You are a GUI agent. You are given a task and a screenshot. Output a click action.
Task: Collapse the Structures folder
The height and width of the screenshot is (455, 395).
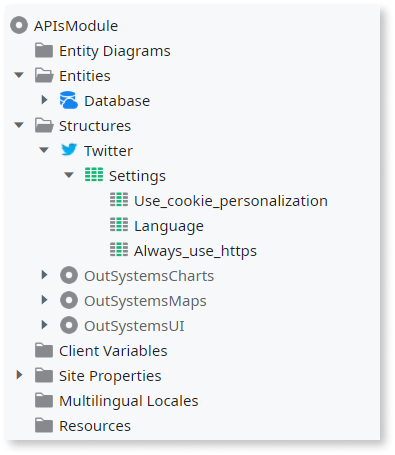[x=19, y=125]
